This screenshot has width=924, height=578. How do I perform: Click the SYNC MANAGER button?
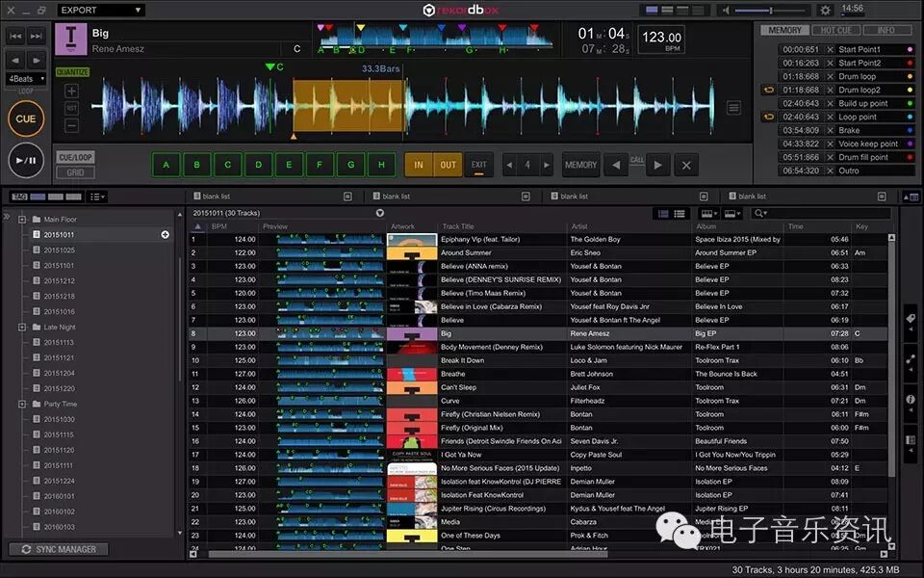[59, 549]
